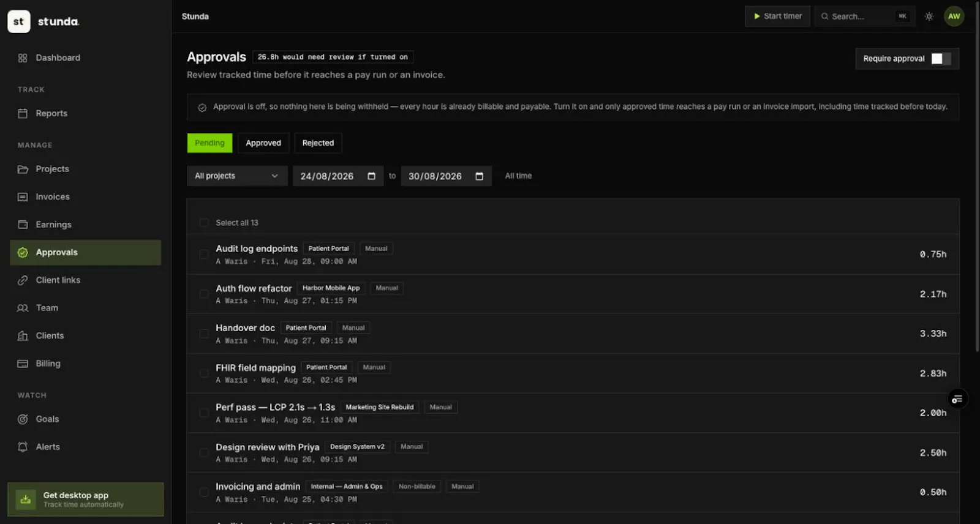Click the AW user avatar
This screenshot has height=524, width=980.
[x=954, y=17]
